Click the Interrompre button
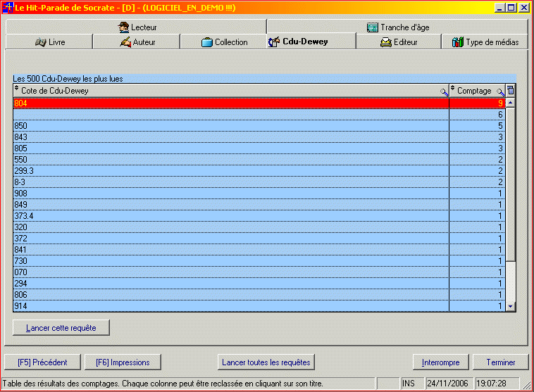The image size is (534, 392). click(x=441, y=362)
